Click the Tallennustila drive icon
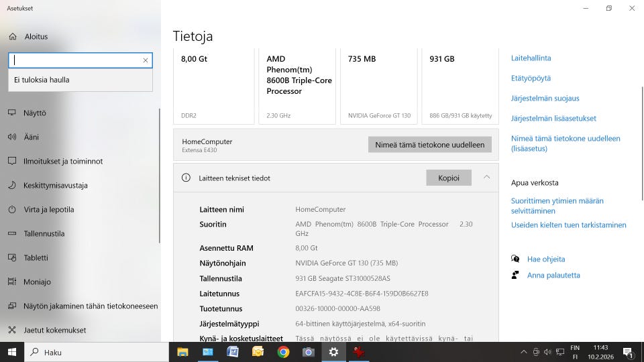Viewport: 644px width, 362px height. pyautogui.click(x=12, y=233)
